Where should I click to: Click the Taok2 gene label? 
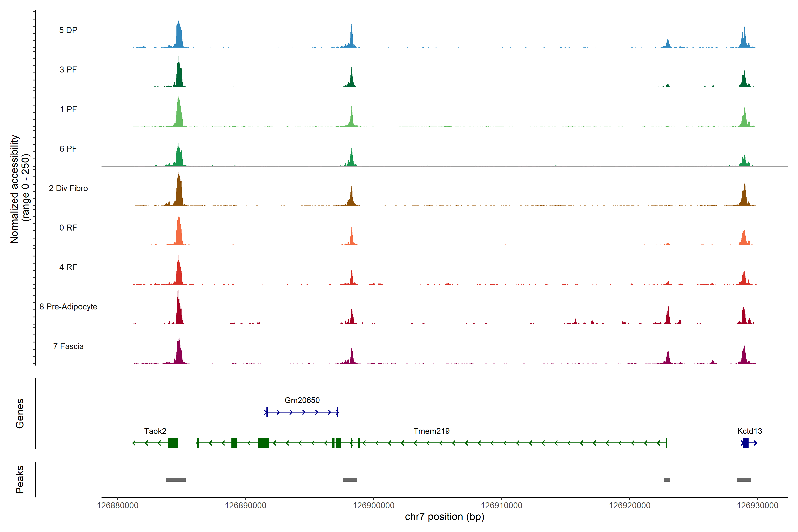[155, 431]
